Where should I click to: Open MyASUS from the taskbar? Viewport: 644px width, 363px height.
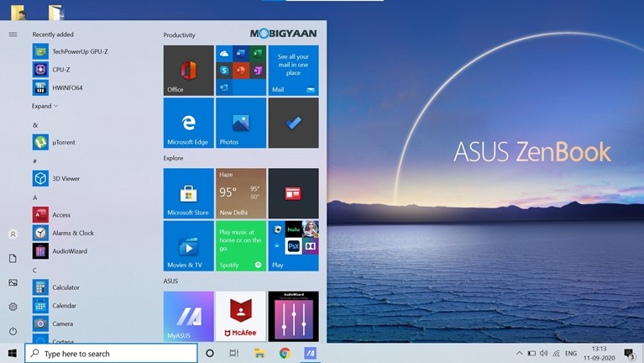pos(310,353)
